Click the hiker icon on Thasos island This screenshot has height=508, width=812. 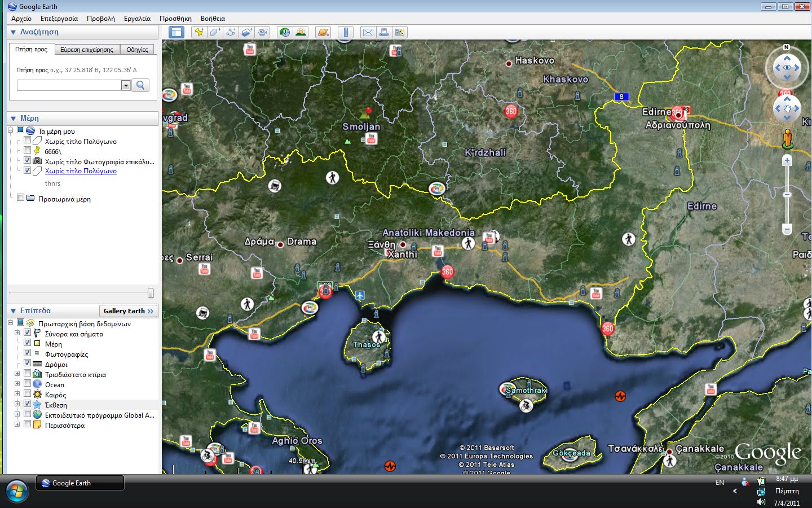click(378, 338)
